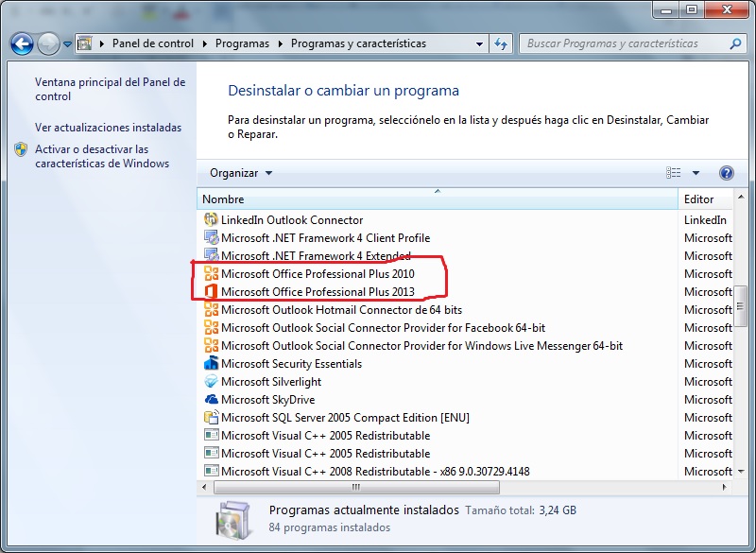Click the Office Professional Plus 2013 icon
Screen dimensions: 756x553
(211, 292)
